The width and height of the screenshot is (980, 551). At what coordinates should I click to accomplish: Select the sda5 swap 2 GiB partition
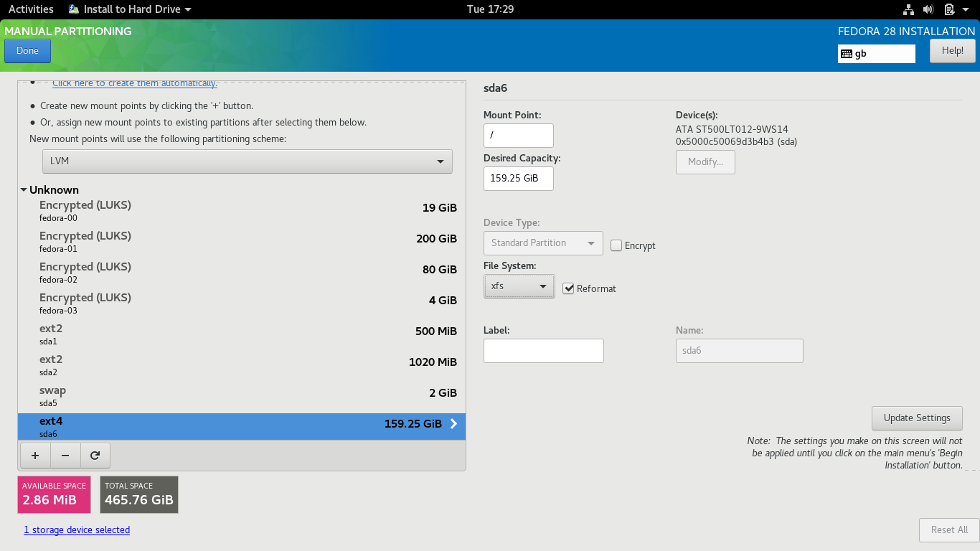click(x=242, y=397)
